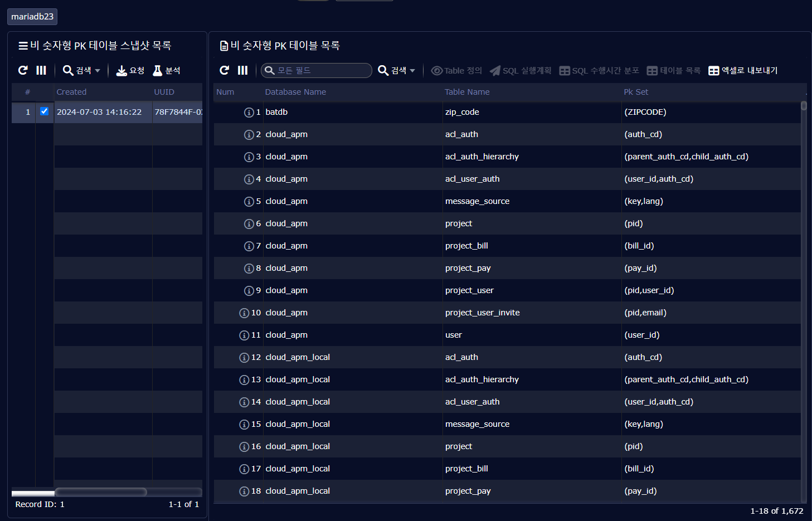
Task: Click the 요청 download icon button
Action: [130, 70]
